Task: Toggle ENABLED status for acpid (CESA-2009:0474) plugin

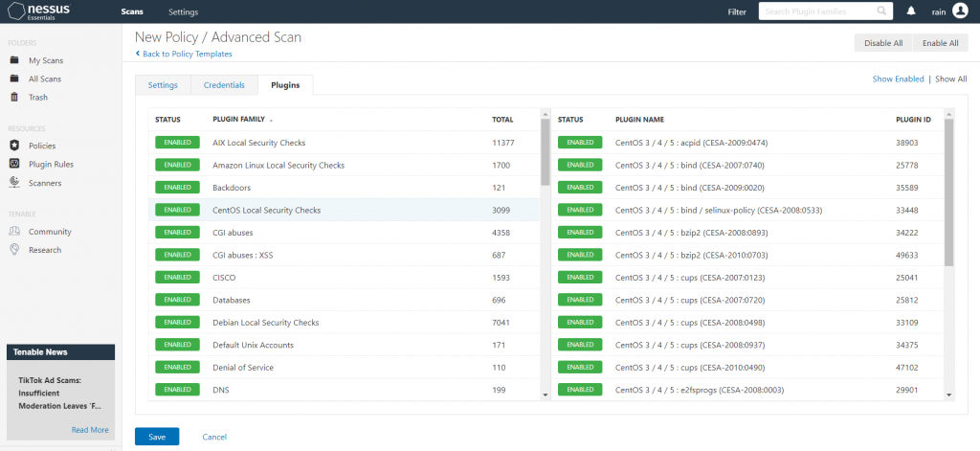Action: (x=580, y=143)
